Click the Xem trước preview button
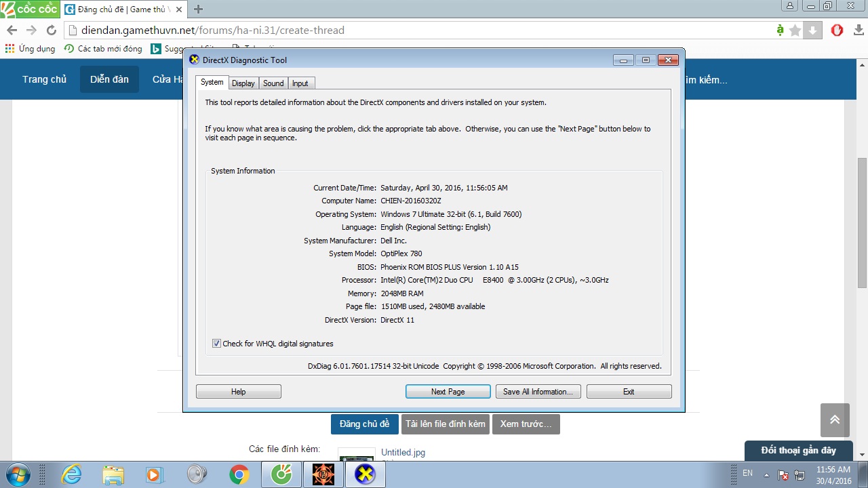 [526, 424]
